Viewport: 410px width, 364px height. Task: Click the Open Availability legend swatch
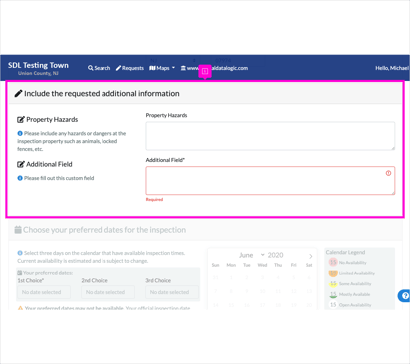point(333,305)
